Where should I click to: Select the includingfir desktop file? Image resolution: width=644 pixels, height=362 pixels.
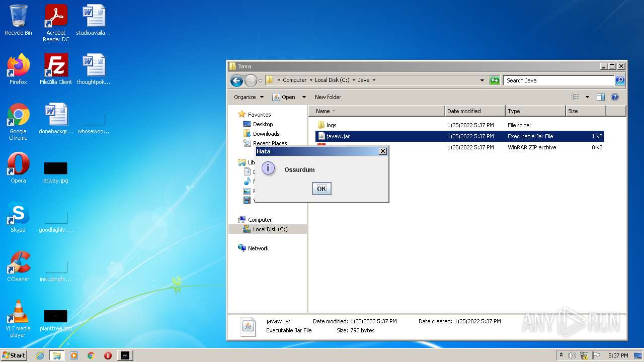(x=56, y=271)
